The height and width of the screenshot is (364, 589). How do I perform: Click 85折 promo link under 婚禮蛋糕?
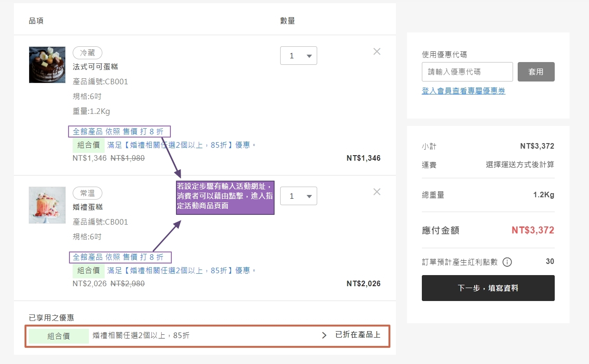coord(182,270)
